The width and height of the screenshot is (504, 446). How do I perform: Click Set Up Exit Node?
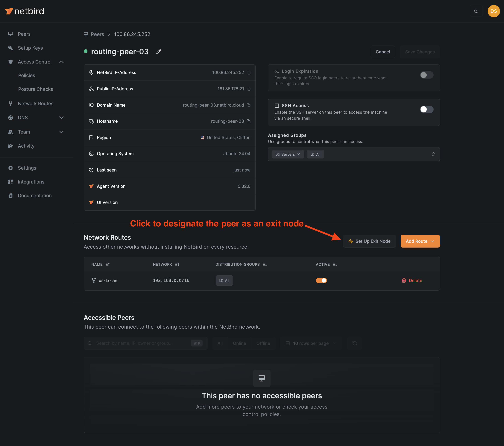[x=369, y=241]
